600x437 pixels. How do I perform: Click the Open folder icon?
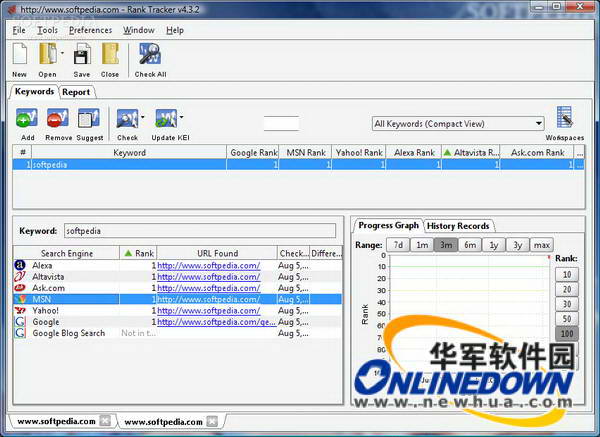[48, 54]
